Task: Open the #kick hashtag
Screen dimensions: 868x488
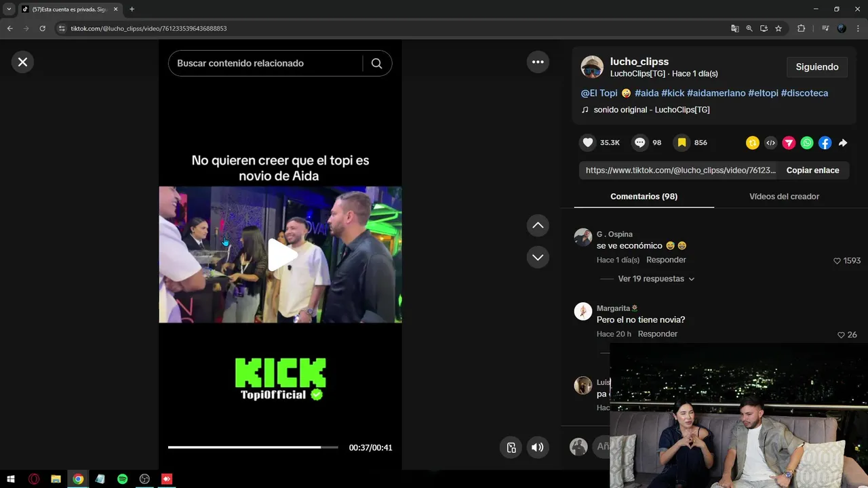Action: point(673,93)
